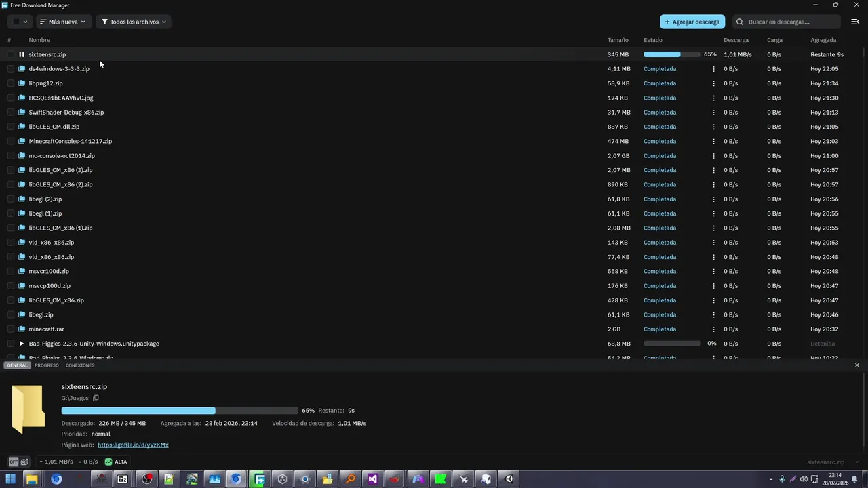The image size is (868, 488).
Task: Click the details panel 65% progress bar
Action: 180,411
